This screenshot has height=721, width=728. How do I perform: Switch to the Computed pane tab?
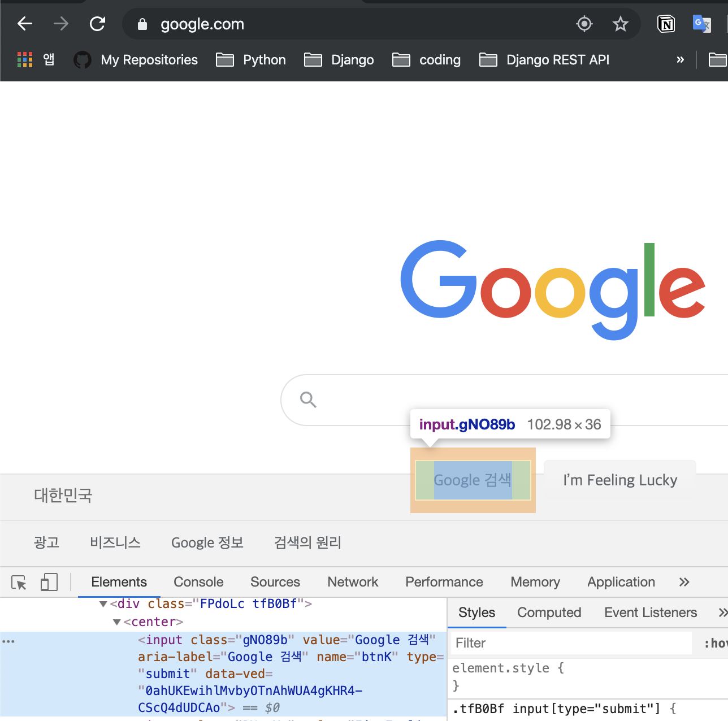549,613
